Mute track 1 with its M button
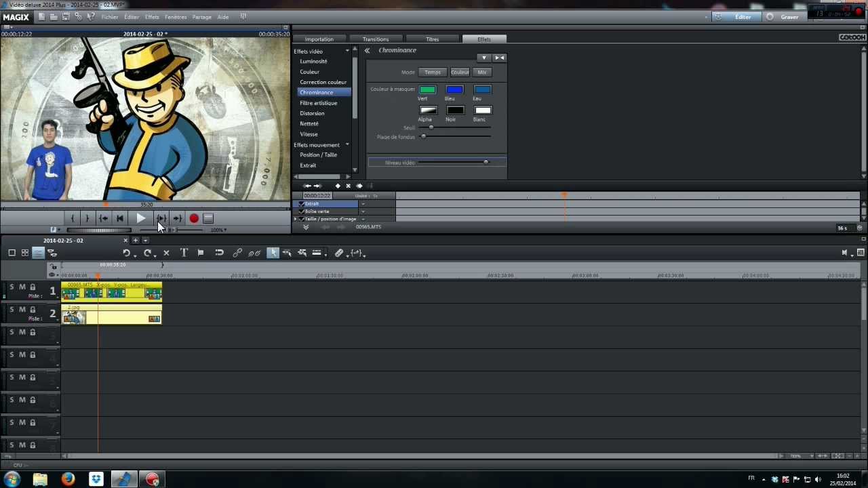 point(22,287)
